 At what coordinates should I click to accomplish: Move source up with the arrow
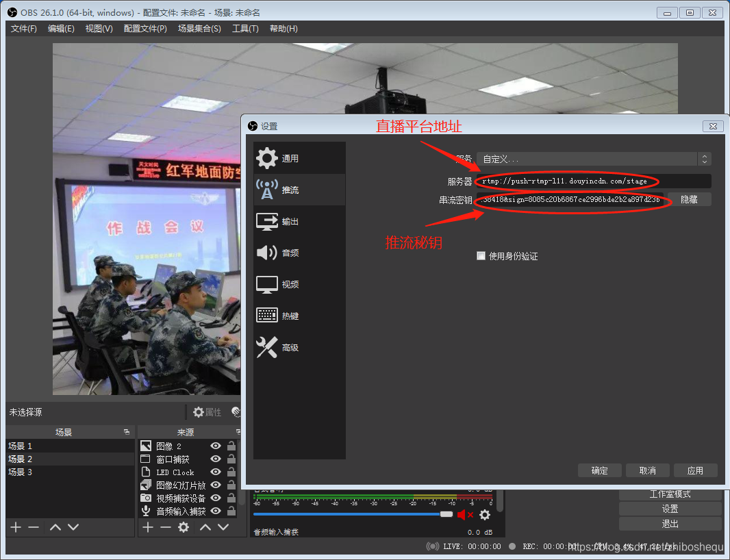tap(205, 527)
